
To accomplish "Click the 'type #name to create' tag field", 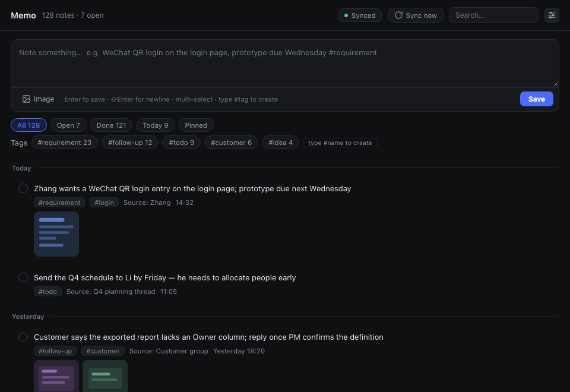I will tap(340, 143).
